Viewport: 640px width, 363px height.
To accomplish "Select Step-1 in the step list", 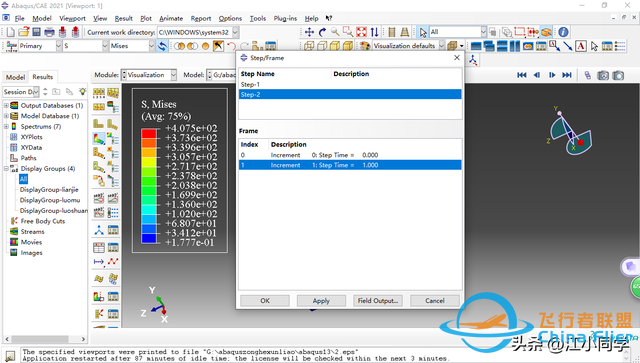I will click(350, 85).
